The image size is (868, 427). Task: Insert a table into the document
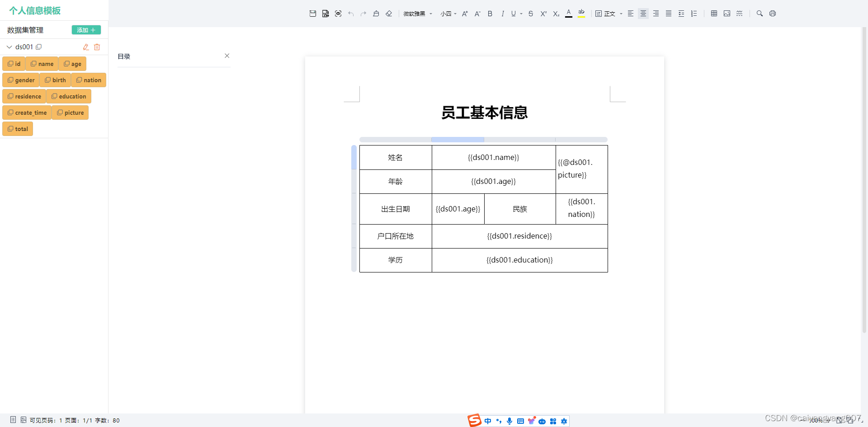714,14
